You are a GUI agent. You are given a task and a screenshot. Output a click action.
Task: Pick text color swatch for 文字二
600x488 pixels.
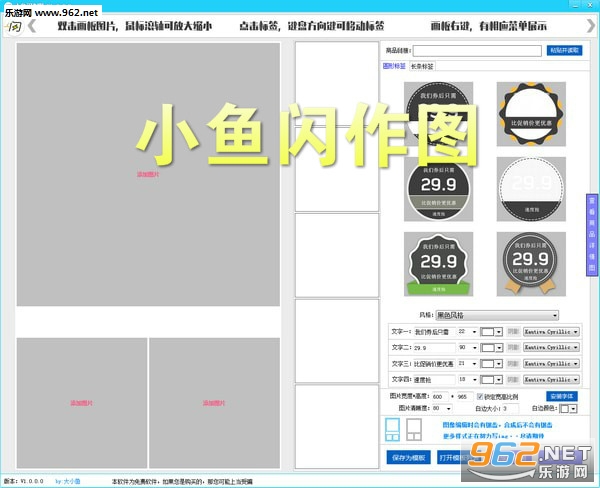click(491, 348)
